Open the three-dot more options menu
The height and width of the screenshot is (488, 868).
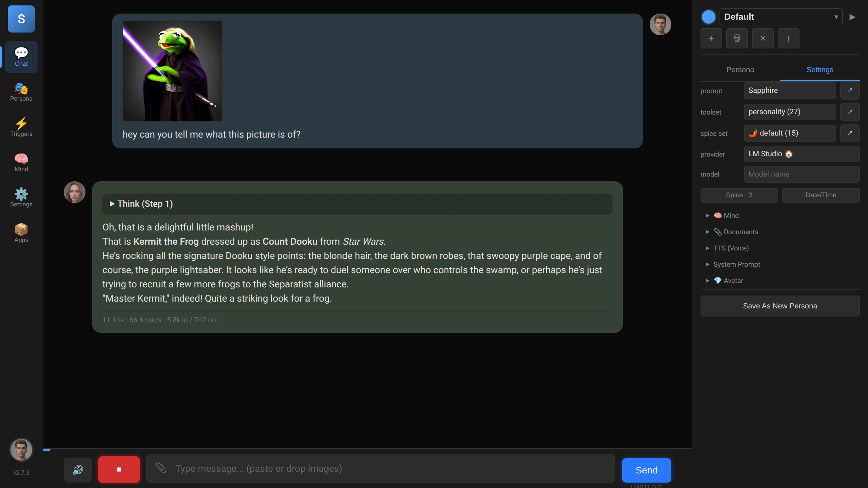pyautogui.click(x=789, y=38)
